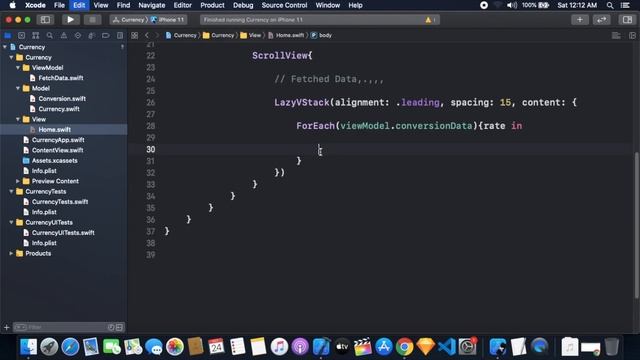Open Currency.swift file
The image size is (640, 360).
pos(59,109)
